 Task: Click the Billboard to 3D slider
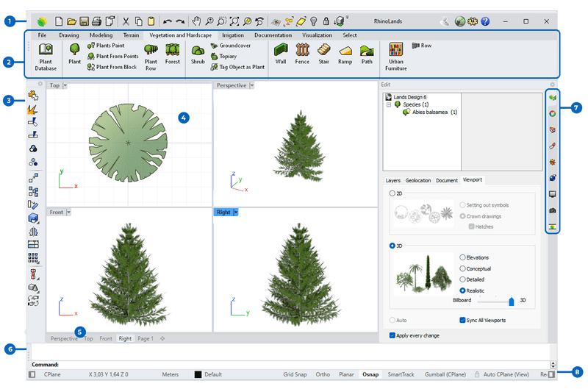click(511, 301)
